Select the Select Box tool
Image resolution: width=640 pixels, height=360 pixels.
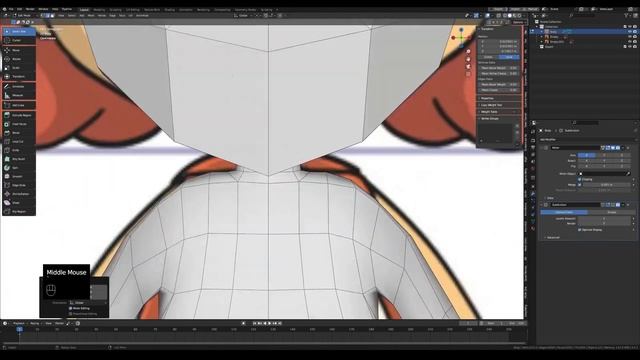pyautogui.click(x=19, y=31)
